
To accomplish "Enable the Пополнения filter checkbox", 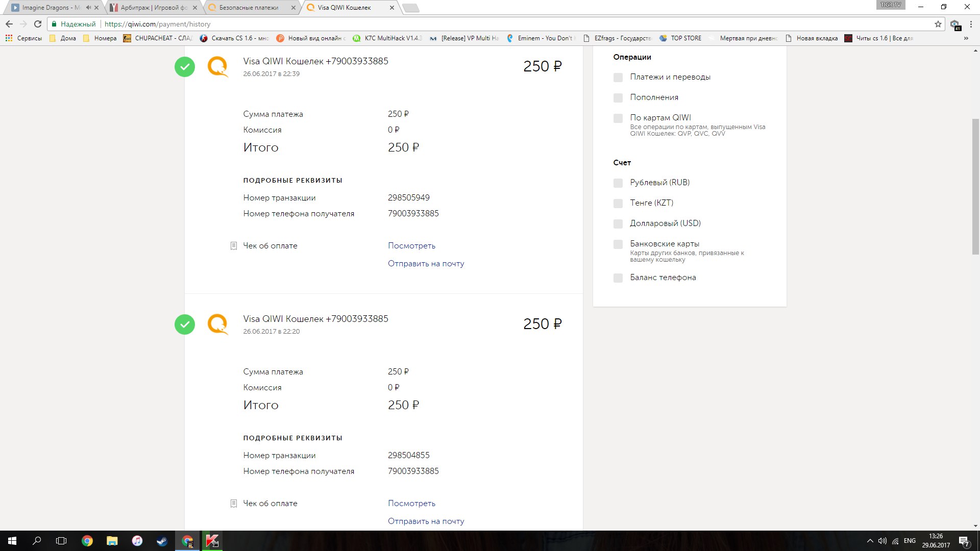I will coord(618,98).
